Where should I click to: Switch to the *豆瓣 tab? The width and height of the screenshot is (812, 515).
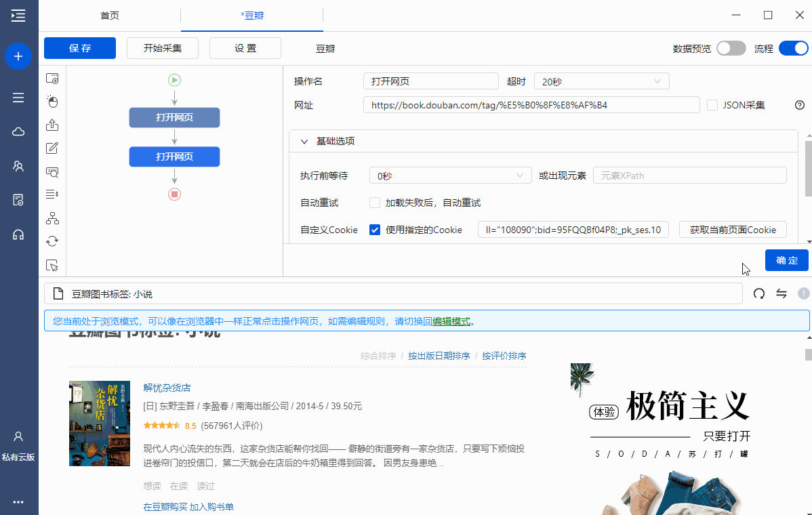pos(252,16)
